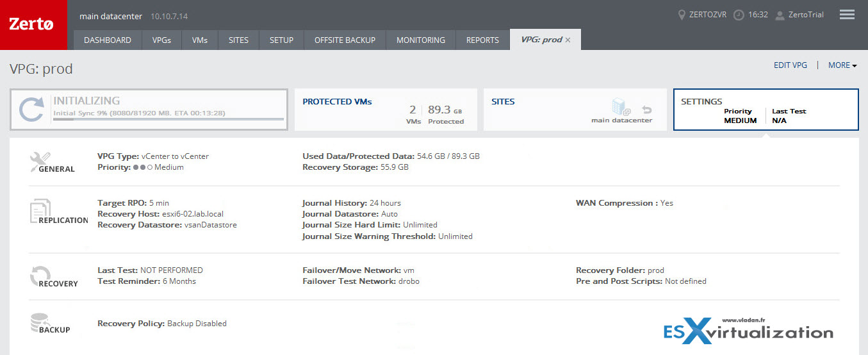Go to the MONITORING tab

[420, 40]
